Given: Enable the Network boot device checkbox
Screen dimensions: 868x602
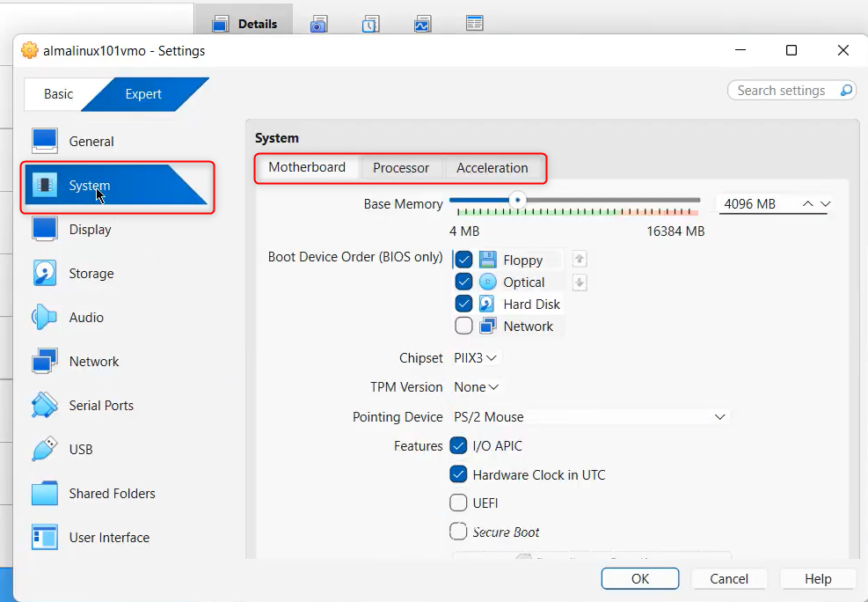Looking at the screenshot, I should pyautogui.click(x=463, y=326).
